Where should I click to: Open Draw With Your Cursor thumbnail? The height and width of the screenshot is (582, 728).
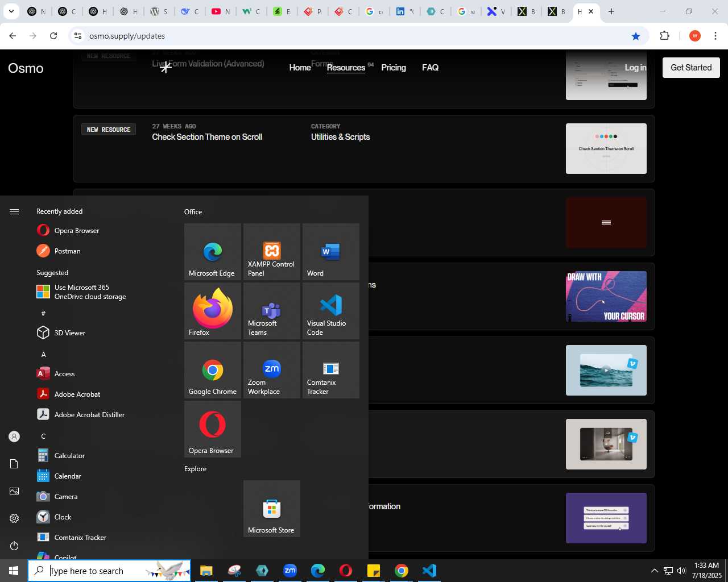click(x=606, y=296)
